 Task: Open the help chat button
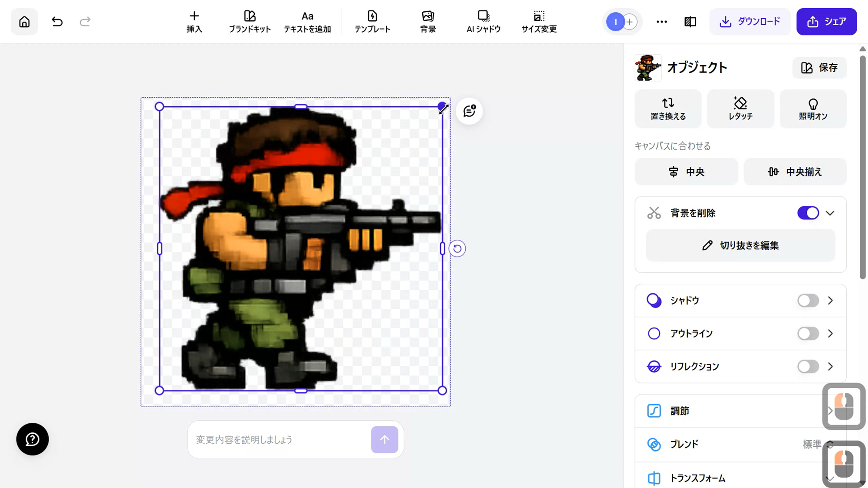(33, 439)
